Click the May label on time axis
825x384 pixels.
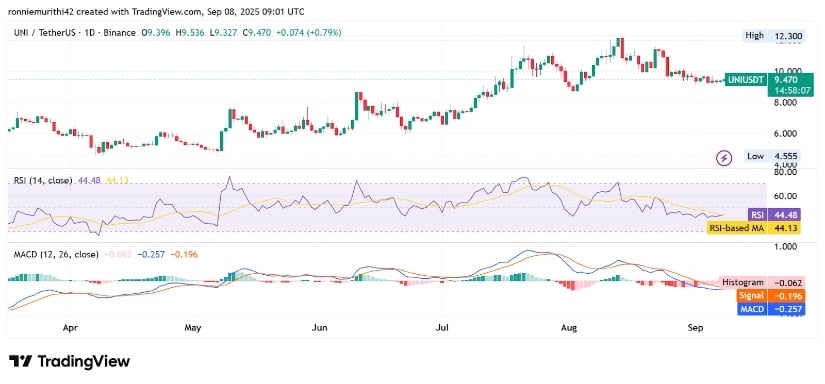pyautogui.click(x=193, y=328)
